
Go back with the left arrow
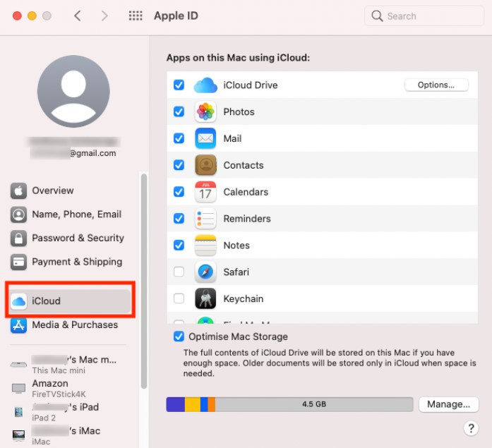[78, 16]
